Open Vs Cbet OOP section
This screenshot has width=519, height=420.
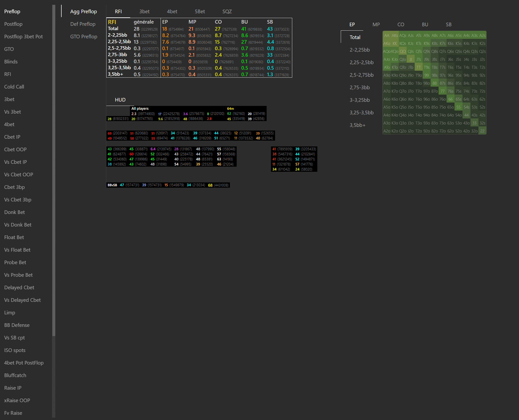(x=19, y=175)
